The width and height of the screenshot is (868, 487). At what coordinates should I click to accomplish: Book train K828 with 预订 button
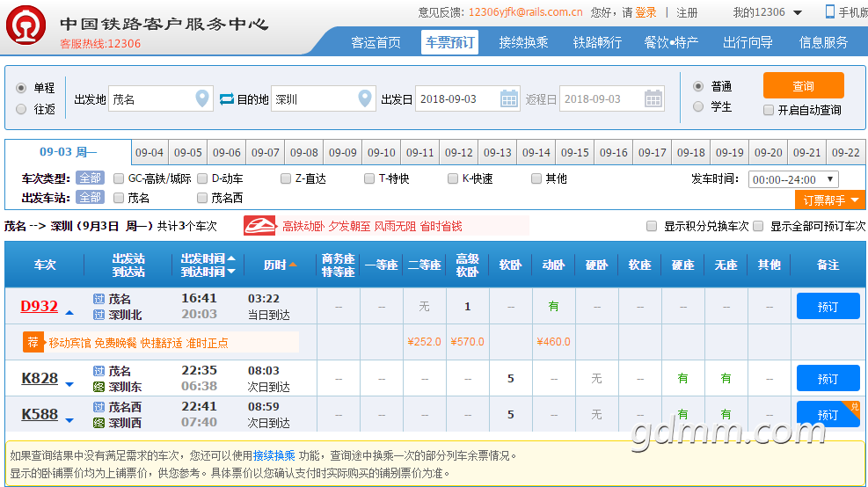[828, 379]
